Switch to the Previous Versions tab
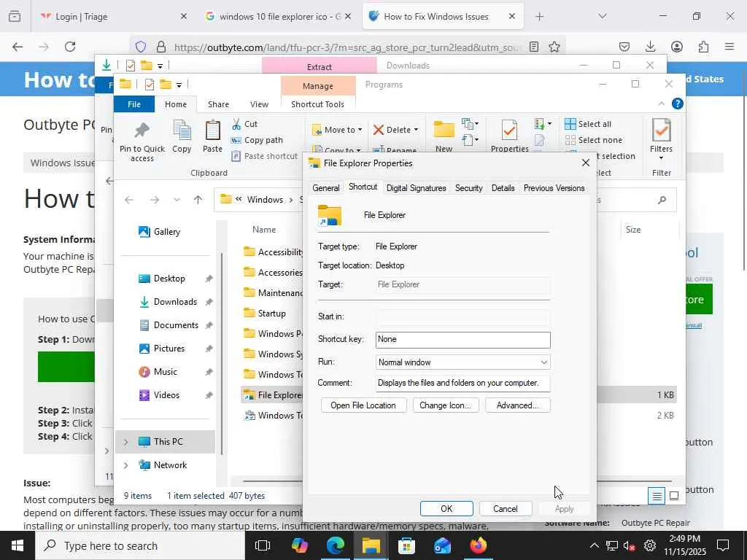Screen dimensions: 747x560 pos(554,188)
